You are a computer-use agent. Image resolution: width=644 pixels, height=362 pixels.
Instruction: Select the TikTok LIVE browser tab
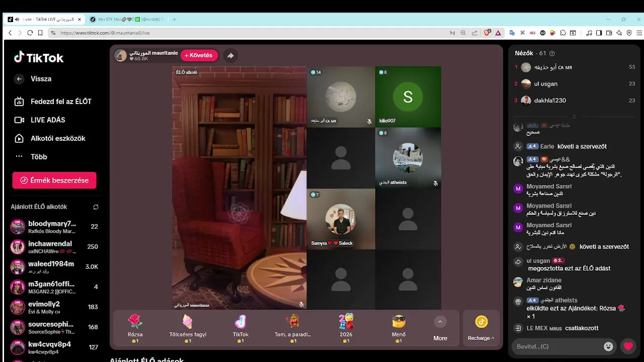click(x=45, y=20)
